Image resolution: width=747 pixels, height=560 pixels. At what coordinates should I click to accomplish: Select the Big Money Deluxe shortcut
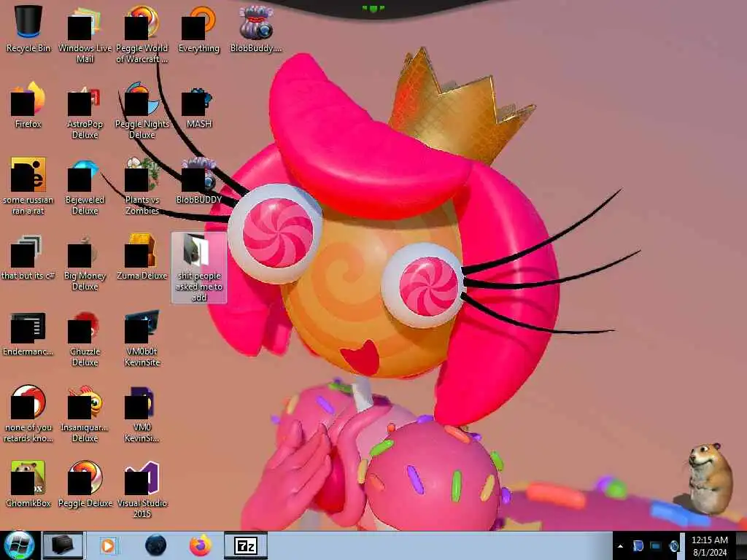[x=85, y=262]
